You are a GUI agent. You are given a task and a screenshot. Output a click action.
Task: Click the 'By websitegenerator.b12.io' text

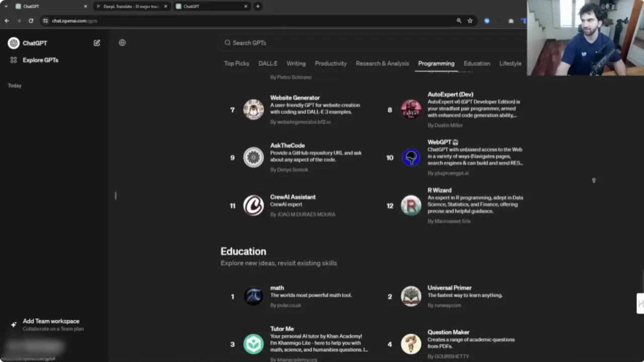click(x=300, y=122)
